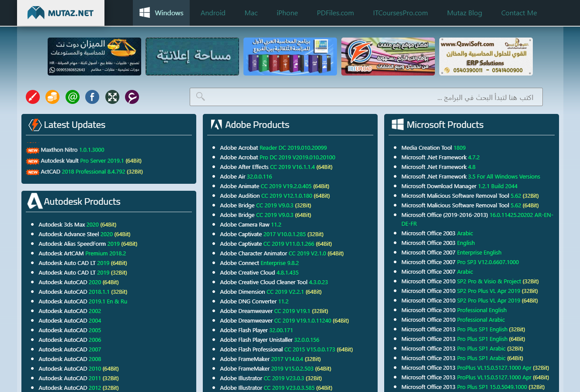
Task: Click the NEW badge beside Autodesk Vault
Action: coord(33,161)
